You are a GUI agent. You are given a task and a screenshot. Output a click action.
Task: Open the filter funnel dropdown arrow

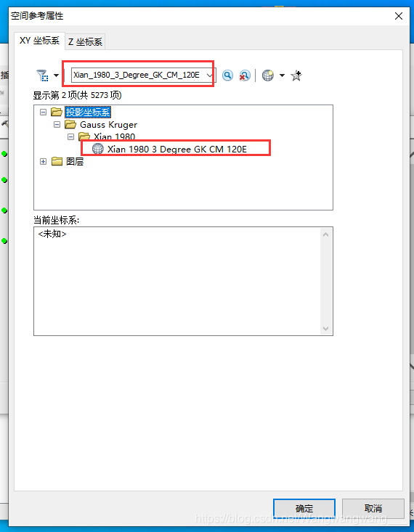point(57,75)
